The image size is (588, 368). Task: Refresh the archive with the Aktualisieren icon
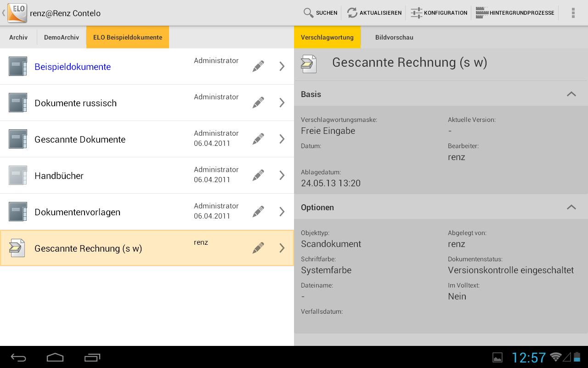352,13
